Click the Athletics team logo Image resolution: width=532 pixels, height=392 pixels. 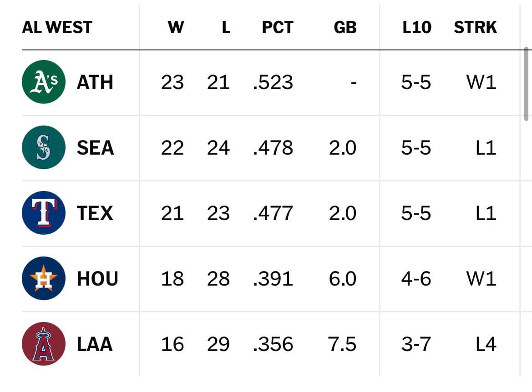(x=43, y=82)
